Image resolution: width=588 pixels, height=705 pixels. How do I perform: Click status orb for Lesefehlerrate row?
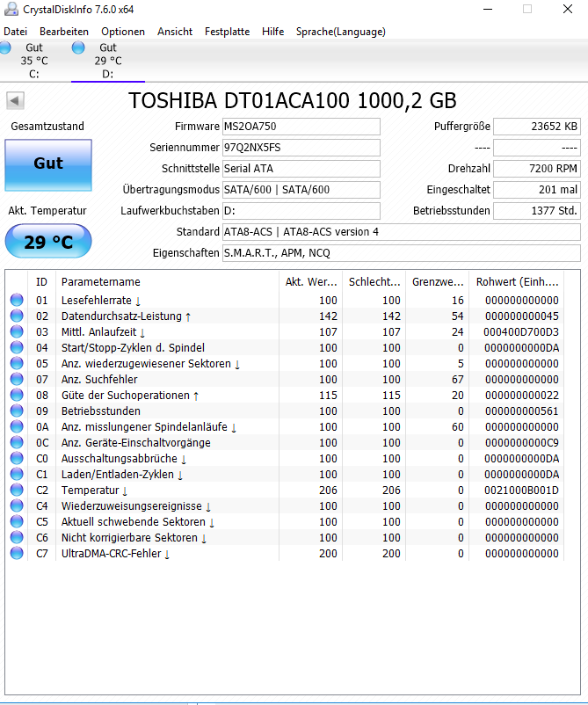click(x=17, y=300)
